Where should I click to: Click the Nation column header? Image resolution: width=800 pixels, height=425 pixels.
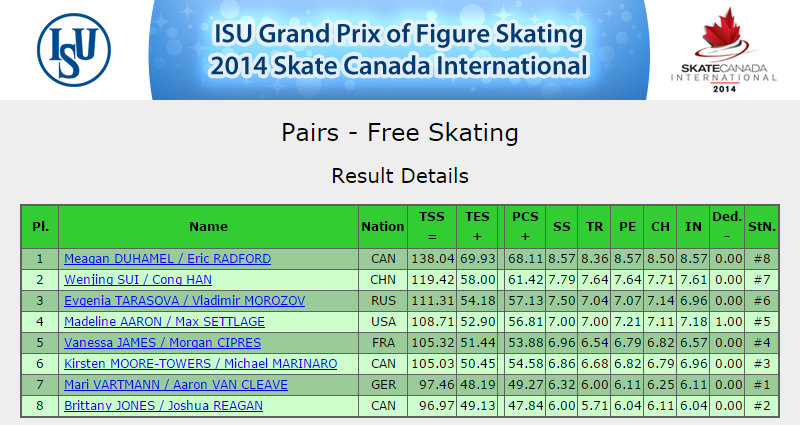[383, 227]
